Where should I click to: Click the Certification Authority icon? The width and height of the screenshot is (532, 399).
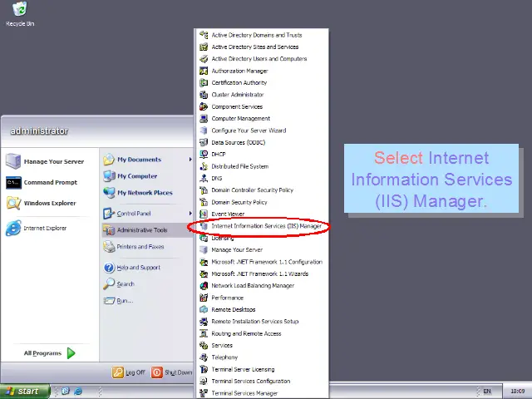204,83
